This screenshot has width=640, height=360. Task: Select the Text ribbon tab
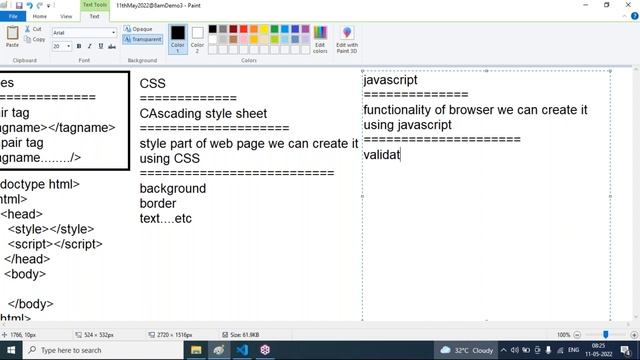click(x=94, y=16)
